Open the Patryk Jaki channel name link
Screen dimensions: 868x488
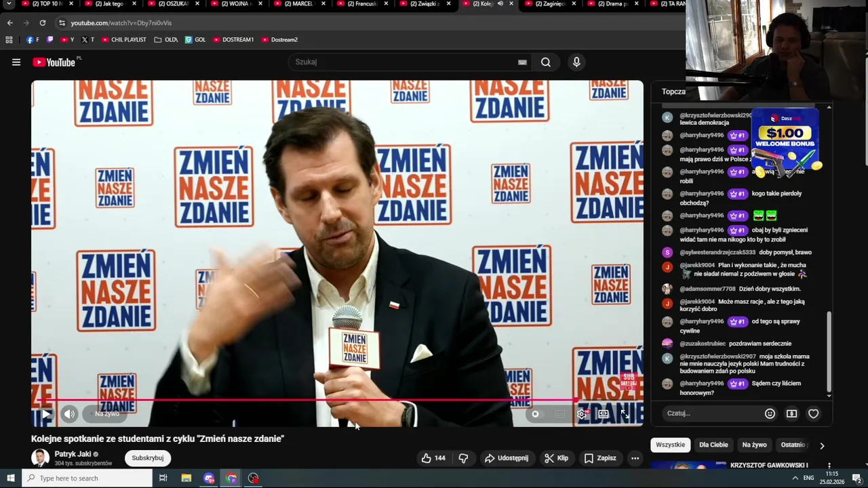pos(73,454)
